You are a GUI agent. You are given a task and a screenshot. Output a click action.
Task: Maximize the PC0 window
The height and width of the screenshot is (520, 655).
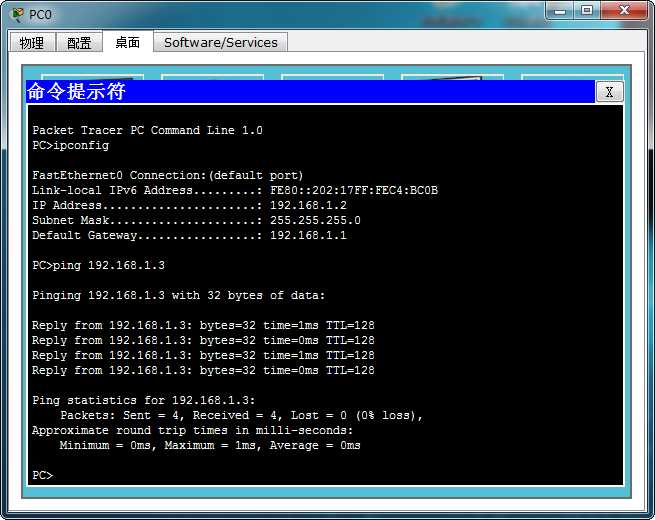tap(587, 10)
